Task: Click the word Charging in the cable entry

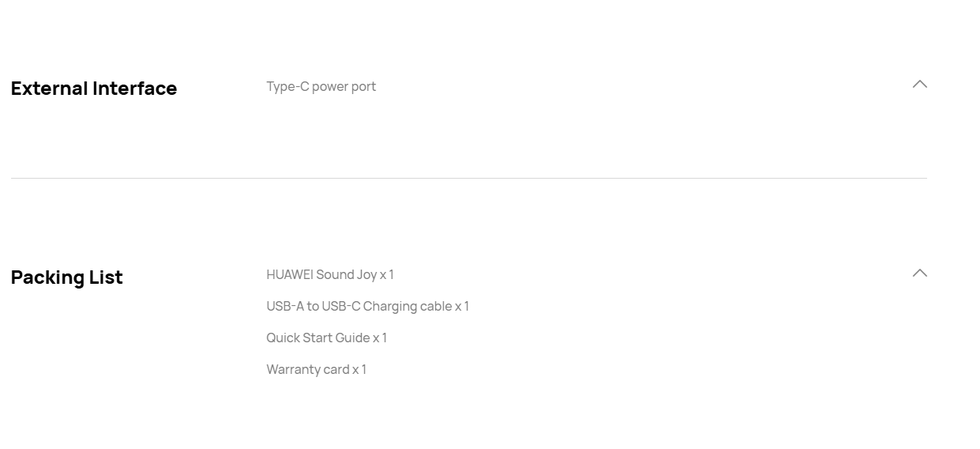Action: pyautogui.click(x=389, y=306)
